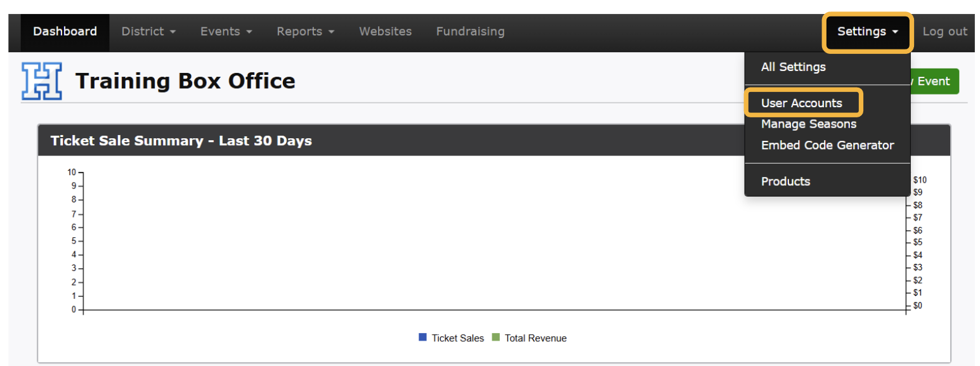
Task: Open Embed Code Generator
Action: point(827,145)
